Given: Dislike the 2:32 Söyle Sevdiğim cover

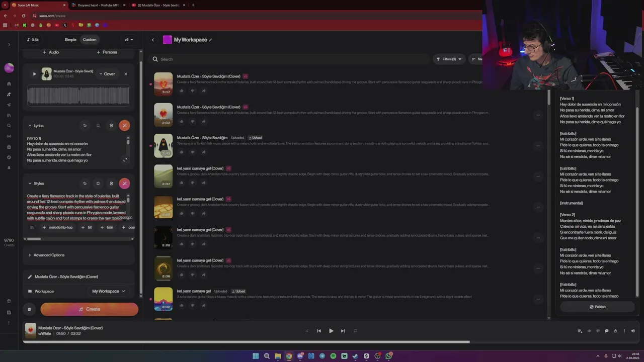Looking at the screenshot, I should pyautogui.click(x=193, y=121).
